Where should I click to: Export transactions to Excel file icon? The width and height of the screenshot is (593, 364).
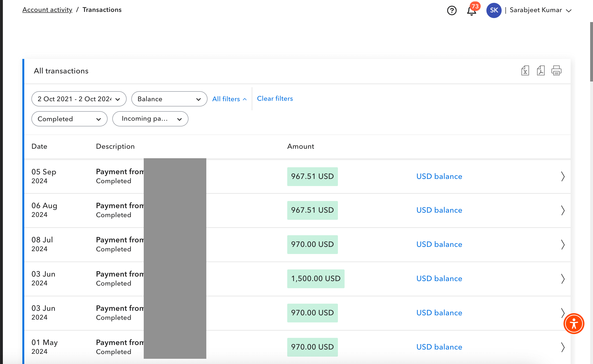(525, 71)
